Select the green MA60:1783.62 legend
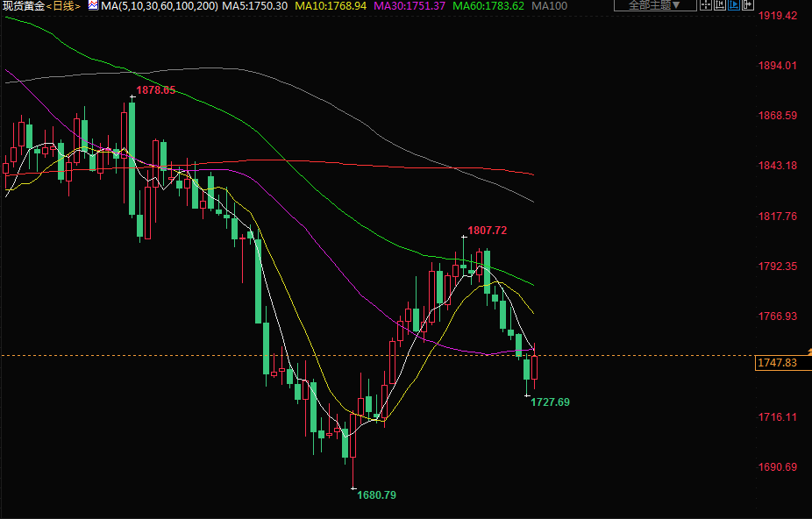 point(488,6)
